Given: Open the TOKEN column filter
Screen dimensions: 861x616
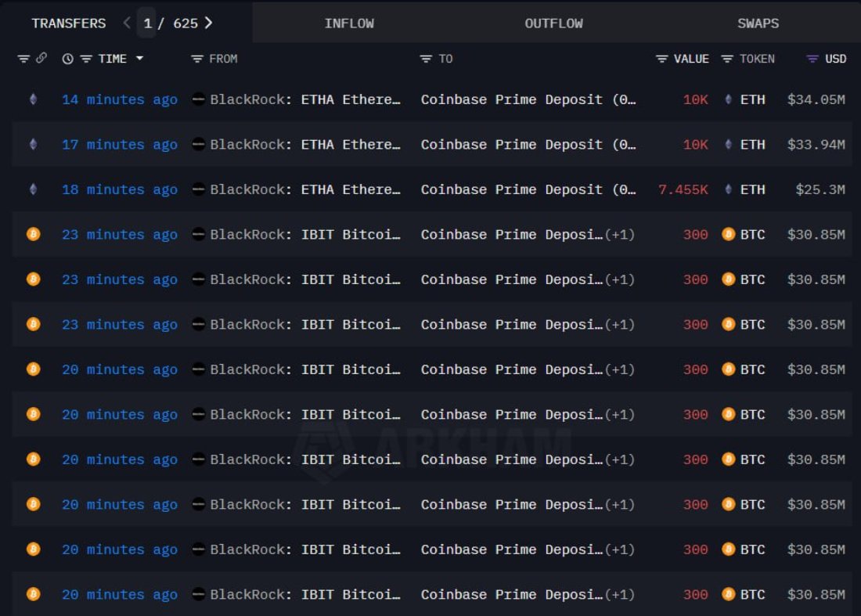Looking at the screenshot, I should click(727, 59).
